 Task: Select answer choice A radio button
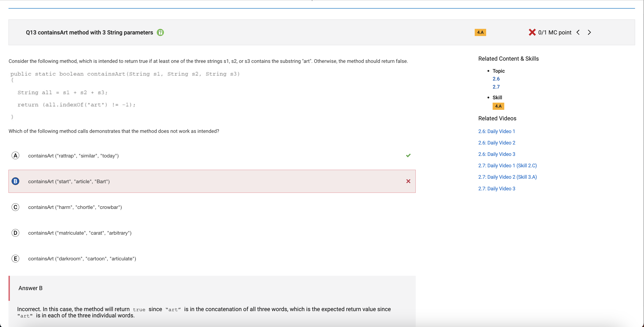point(15,155)
